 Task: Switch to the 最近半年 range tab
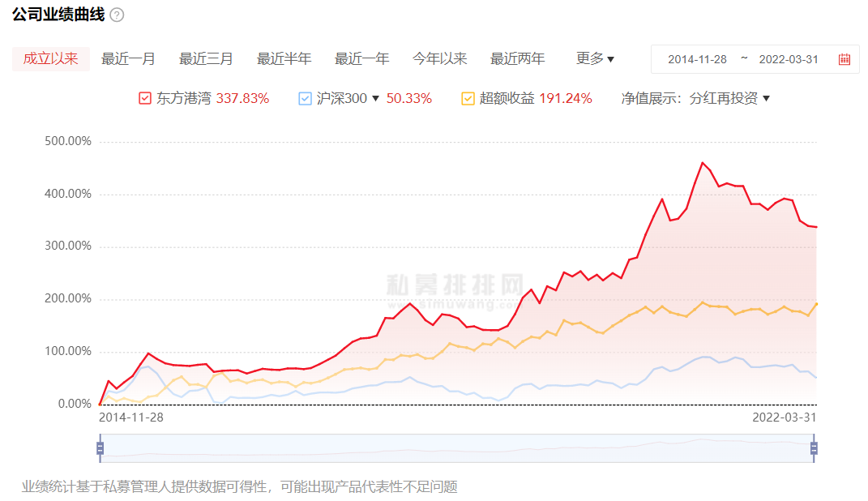pos(284,58)
